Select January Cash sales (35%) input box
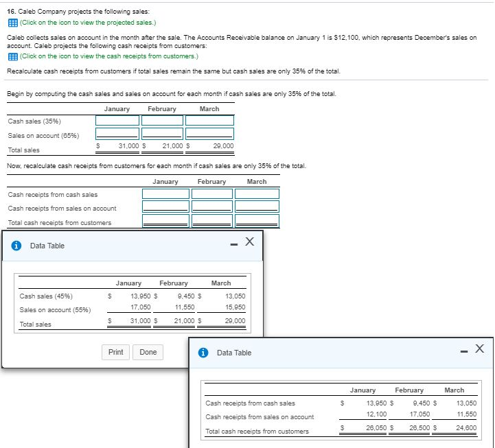This screenshot has width=495, height=448. (x=118, y=121)
